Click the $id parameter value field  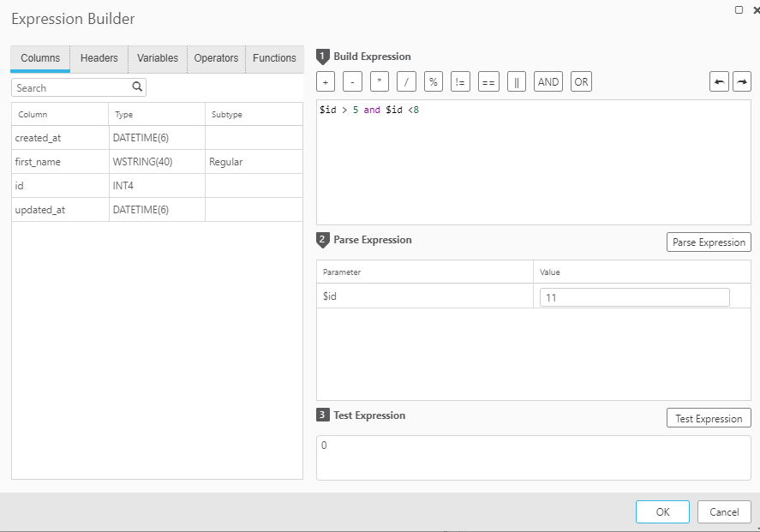click(634, 297)
